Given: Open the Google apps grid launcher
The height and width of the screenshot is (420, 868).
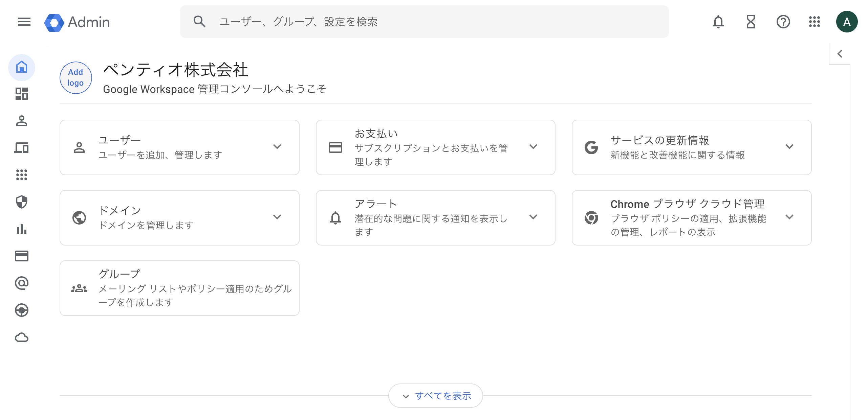Looking at the screenshot, I should coord(814,22).
